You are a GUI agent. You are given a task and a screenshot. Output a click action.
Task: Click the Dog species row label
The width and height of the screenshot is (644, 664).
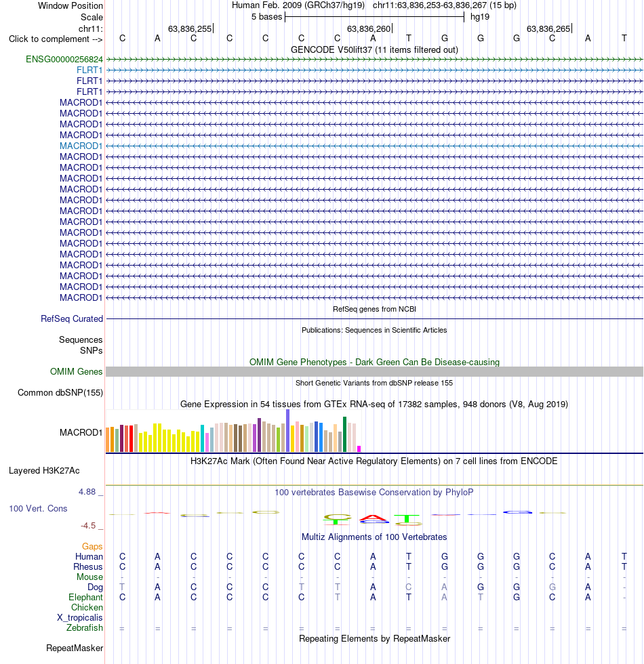click(95, 587)
